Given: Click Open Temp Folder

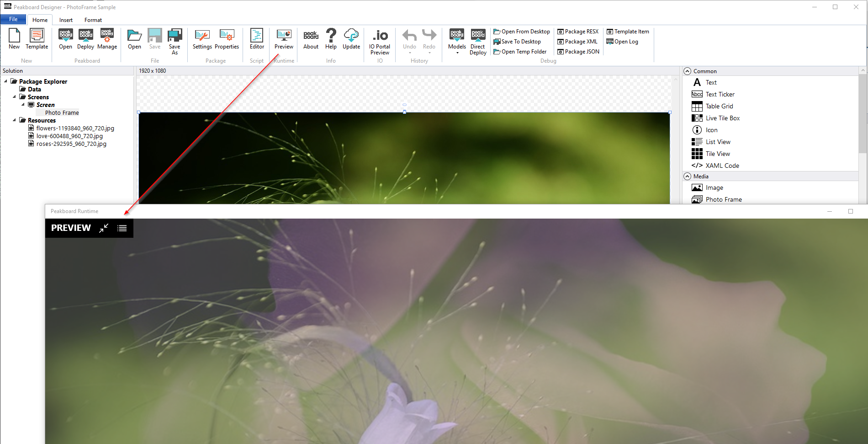Looking at the screenshot, I should pos(520,52).
